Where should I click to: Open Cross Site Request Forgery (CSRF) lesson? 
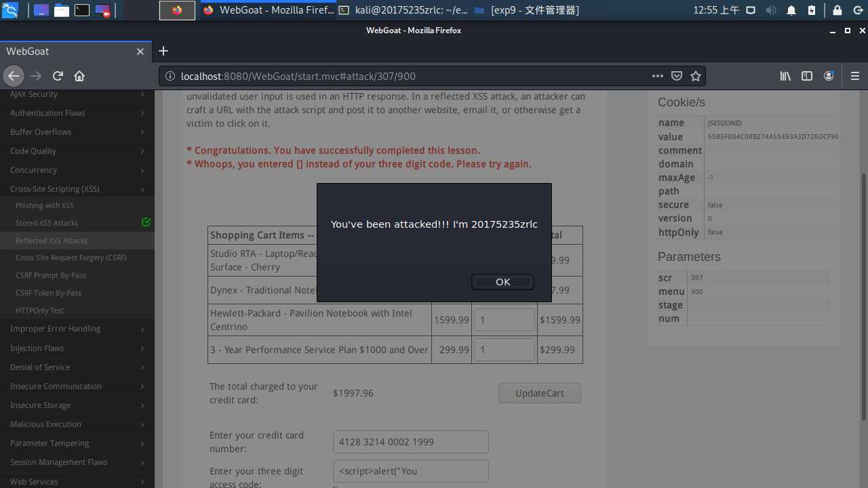tap(71, 258)
